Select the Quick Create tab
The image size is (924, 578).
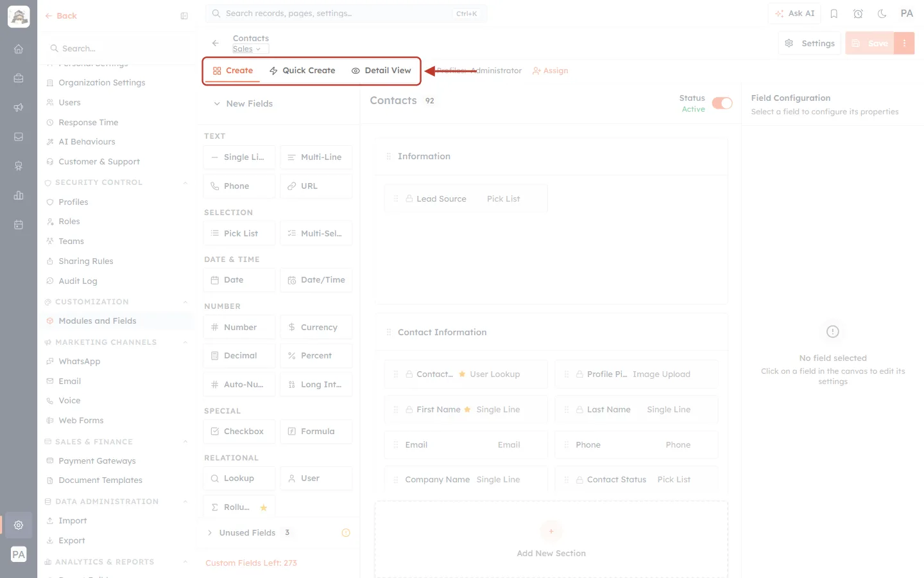click(x=302, y=71)
